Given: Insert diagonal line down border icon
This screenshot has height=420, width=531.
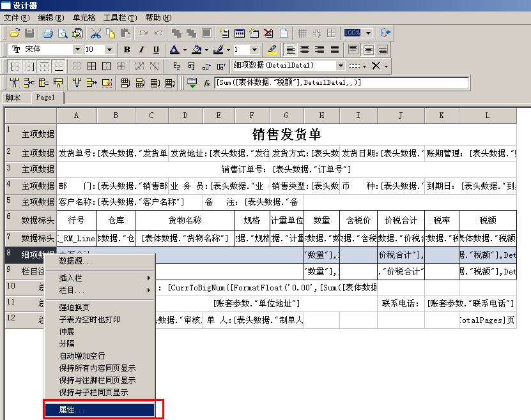Looking at the screenshot, I should (154, 66).
